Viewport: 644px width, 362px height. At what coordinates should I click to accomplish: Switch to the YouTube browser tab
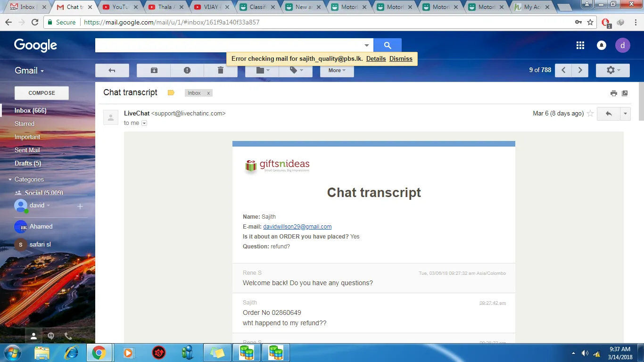(120, 7)
